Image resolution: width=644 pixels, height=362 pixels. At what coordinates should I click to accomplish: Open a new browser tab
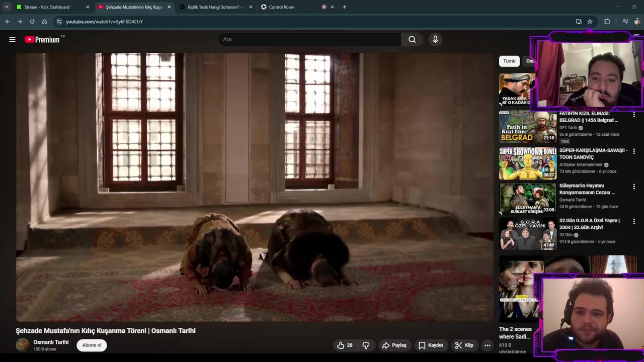345,7
